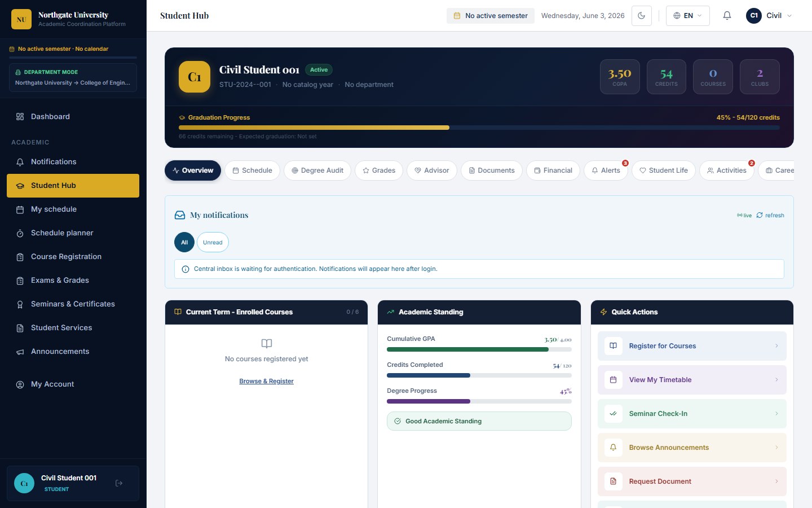This screenshot has height=508, width=812.
Task: Select the Unread notifications filter
Action: 213,242
